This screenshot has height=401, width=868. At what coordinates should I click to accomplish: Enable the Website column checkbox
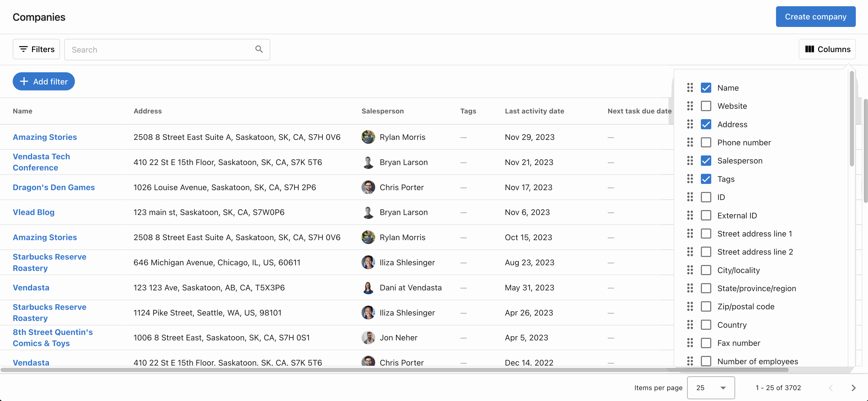click(706, 106)
